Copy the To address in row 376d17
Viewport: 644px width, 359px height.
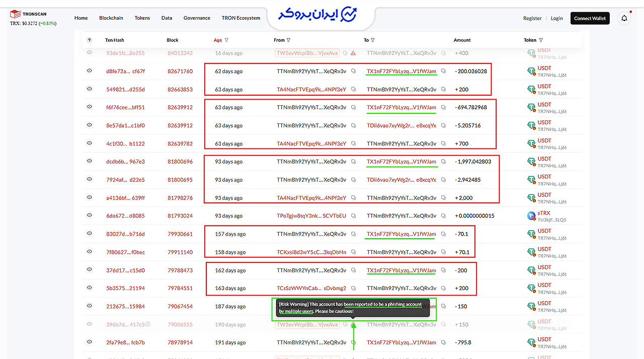coord(444,270)
